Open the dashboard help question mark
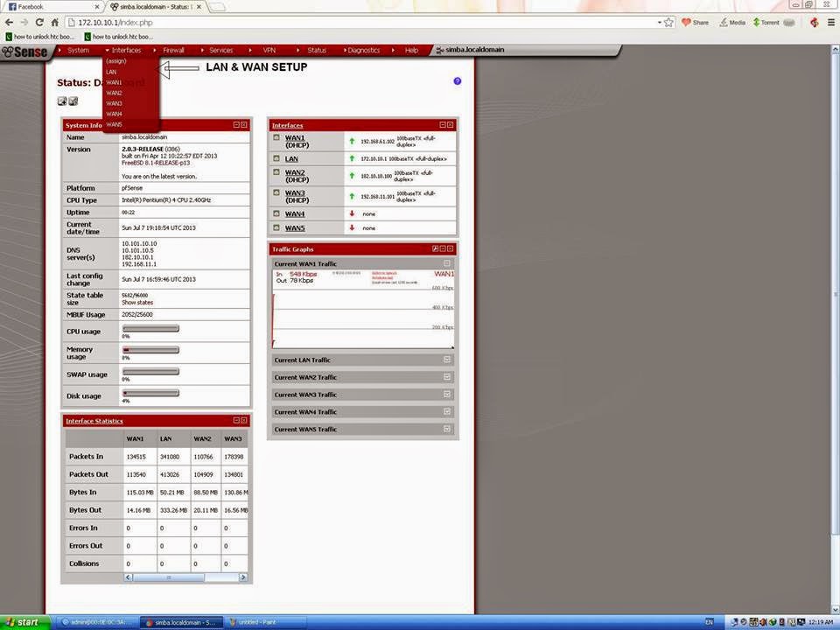The width and height of the screenshot is (840, 630). [457, 80]
